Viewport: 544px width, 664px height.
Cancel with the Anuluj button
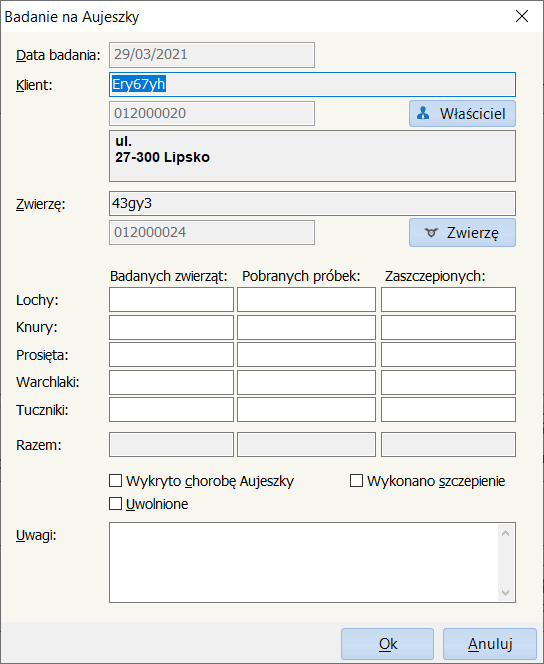(x=490, y=644)
